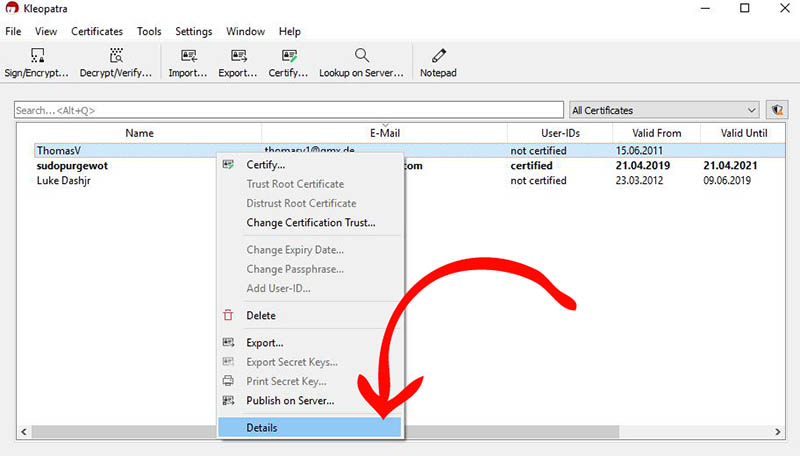
Task: Click the horizontal scrollbar left arrow
Action: (x=24, y=432)
